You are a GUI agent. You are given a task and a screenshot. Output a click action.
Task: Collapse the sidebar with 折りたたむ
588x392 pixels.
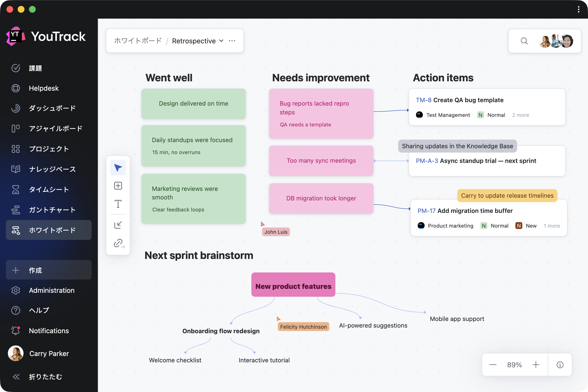click(45, 377)
